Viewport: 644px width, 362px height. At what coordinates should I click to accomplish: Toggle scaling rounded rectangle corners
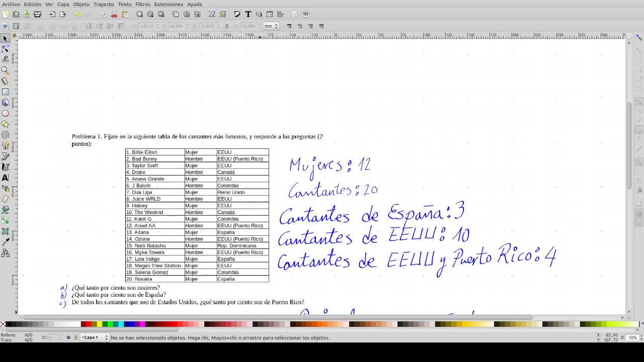(x=300, y=26)
